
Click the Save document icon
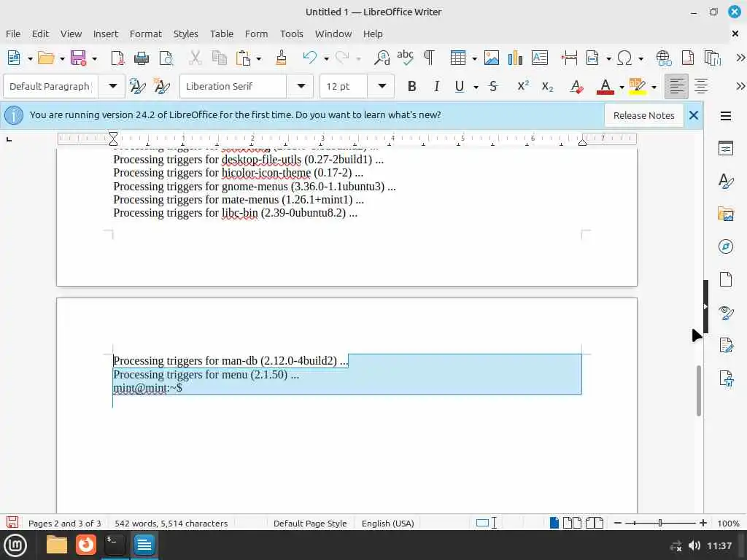pyautogui.click(x=78, y=58)
